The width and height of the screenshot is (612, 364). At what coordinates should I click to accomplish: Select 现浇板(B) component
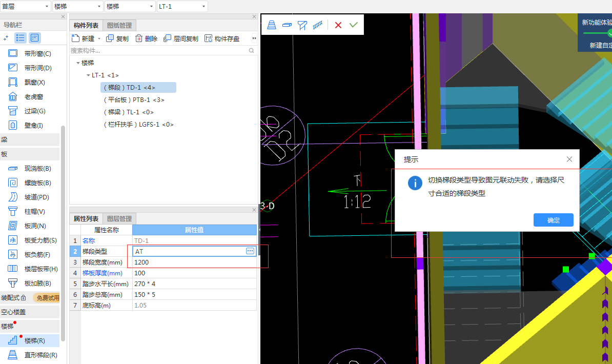point(30,169)
